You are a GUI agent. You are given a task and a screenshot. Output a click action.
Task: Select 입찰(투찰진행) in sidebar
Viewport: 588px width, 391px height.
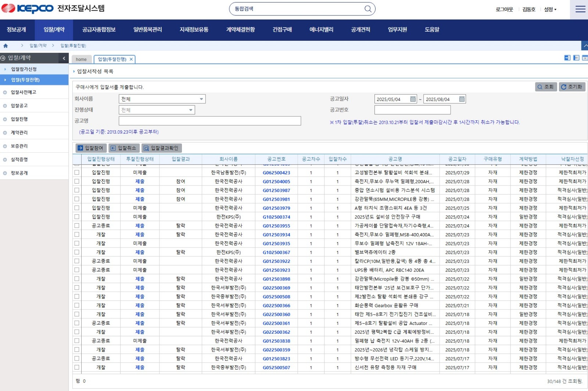click(x=34, y=80)
